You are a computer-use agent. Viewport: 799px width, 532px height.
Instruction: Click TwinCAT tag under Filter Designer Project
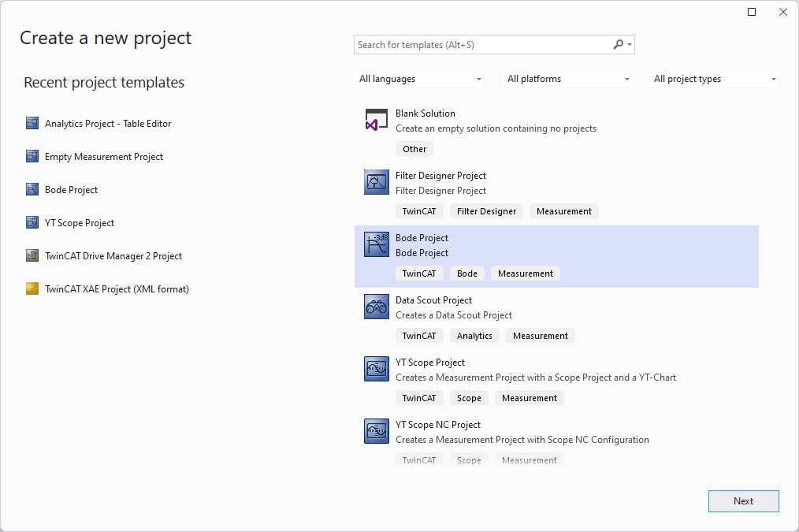tap(419, 211)
